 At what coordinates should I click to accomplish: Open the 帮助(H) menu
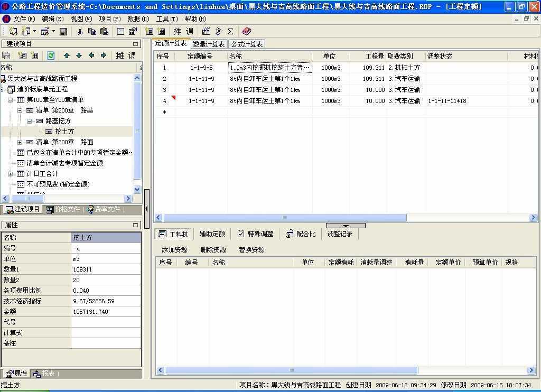(x=195, y=19)
